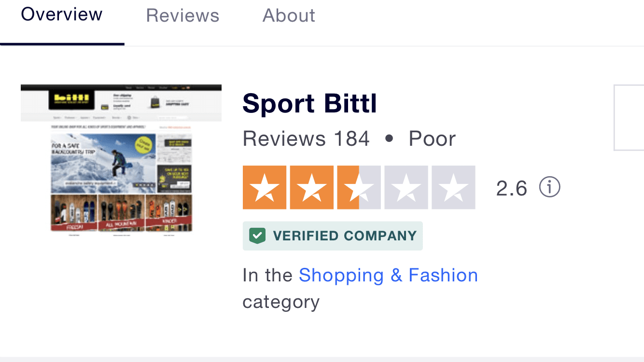Select the Overview tab
The image size is (644, 362).
[62, 14]
